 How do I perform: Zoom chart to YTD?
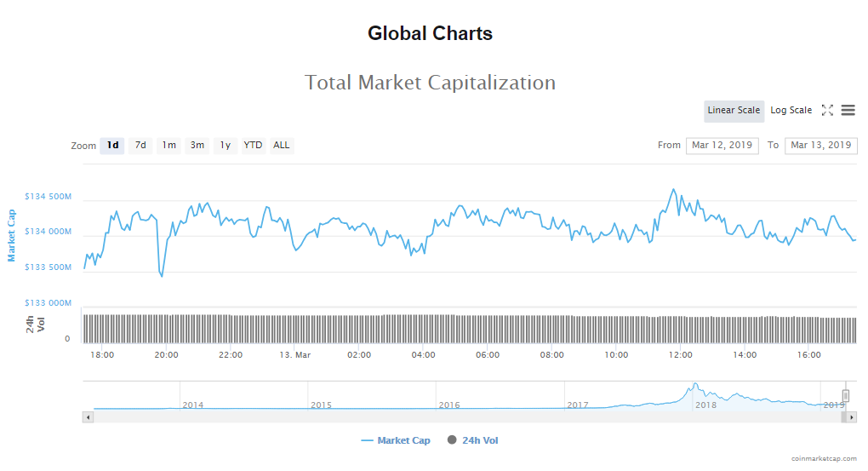(253, 146)
